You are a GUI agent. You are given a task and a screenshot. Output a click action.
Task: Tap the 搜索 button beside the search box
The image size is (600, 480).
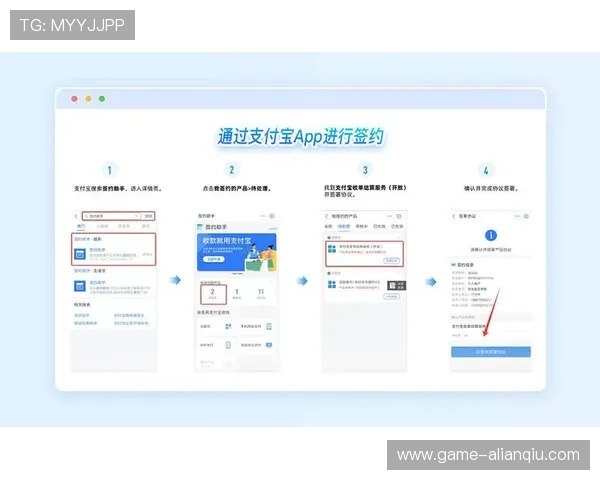148,216
